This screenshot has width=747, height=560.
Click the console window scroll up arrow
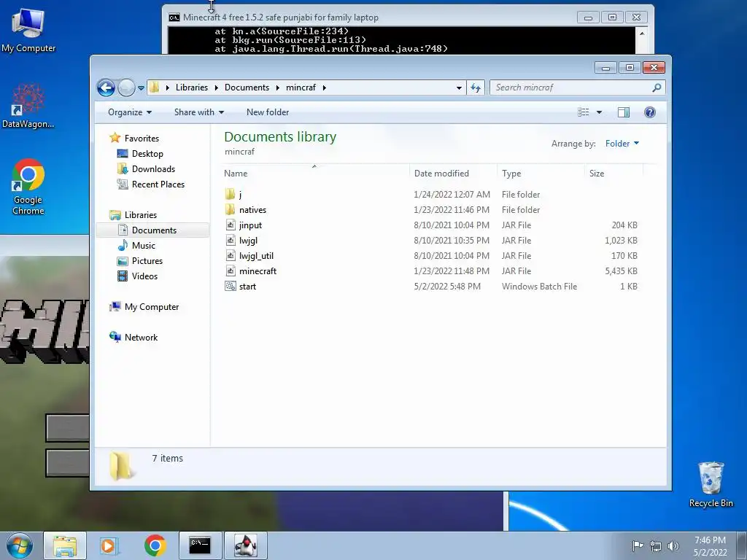tap(642, 34)
